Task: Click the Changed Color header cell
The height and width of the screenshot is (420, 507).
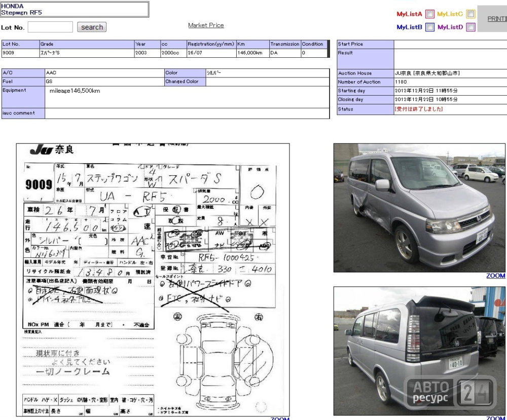Action: pyautogui.click(x=185, y=82)
